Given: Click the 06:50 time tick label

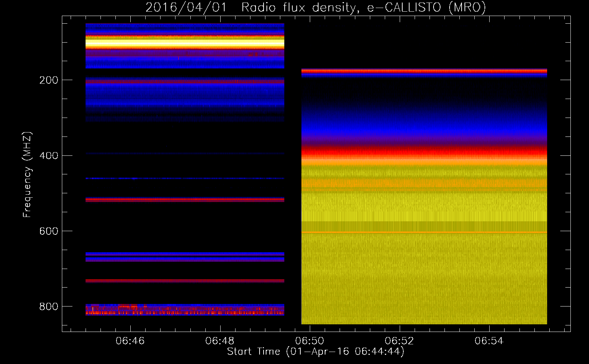Looking at the screenshot, I should 309,341.
